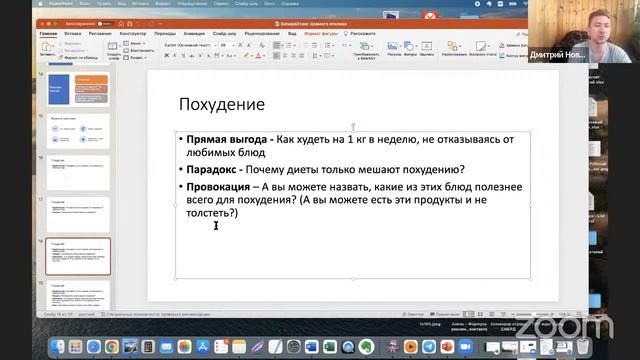
Task: Click the Paste (Вставить) clipboard icon
Action: tap(47, 47)
